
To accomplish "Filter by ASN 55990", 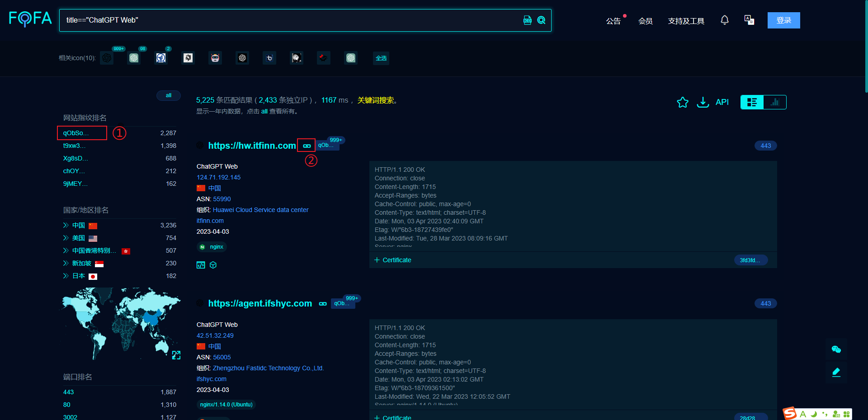I will [222, 199].
